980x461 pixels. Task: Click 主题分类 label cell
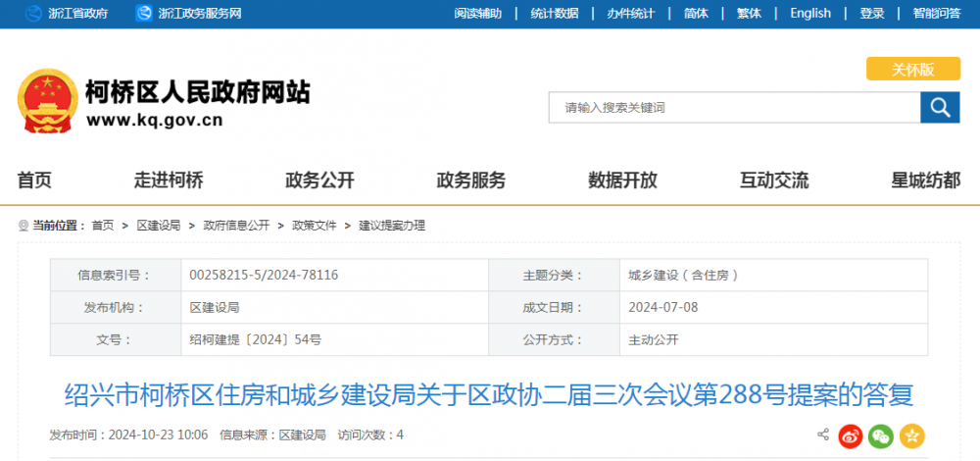pos(555,275)
